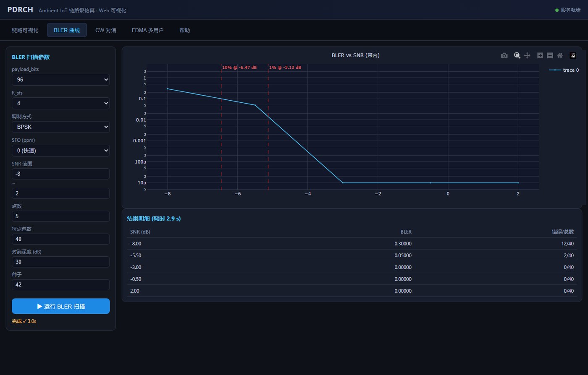The image size is (588, 375).
Task: Click the 12/40 error count cell
Action: [567, 244]
